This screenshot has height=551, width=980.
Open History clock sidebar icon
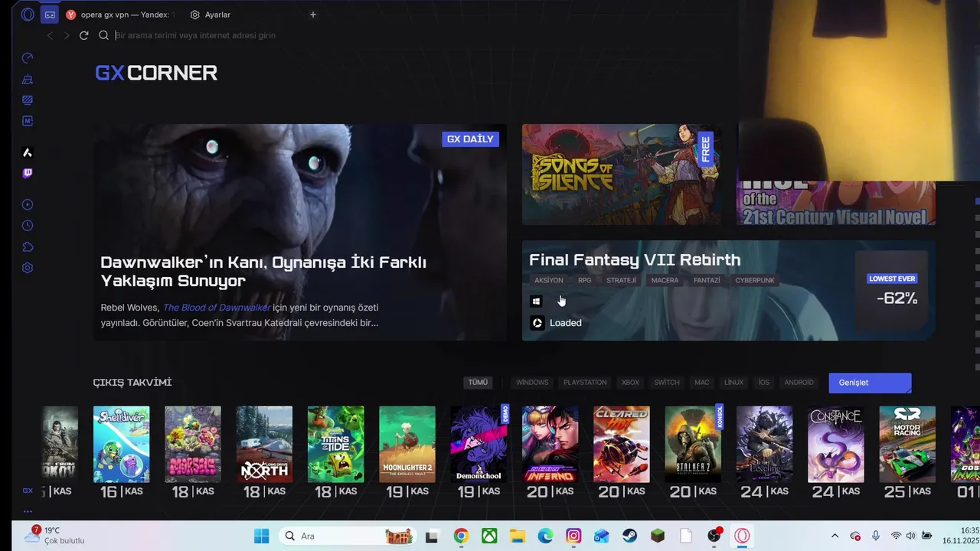[x=28, y=226]
